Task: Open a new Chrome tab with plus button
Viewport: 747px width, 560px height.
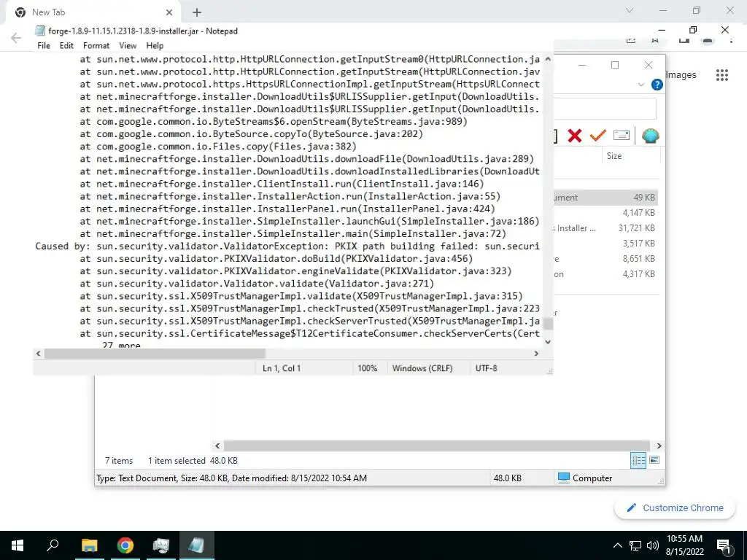Action: pos(197,12)
